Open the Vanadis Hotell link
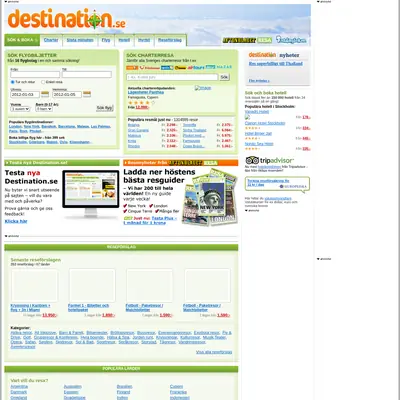The height and width of the screenshot is (400, 400). click(x=257, y=112)
